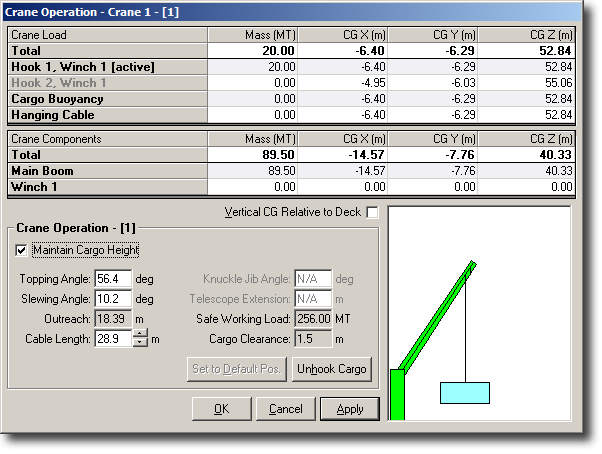Click the Crane Components total CG X -14.57
This screenshot has height=454, width=602.
342,155
